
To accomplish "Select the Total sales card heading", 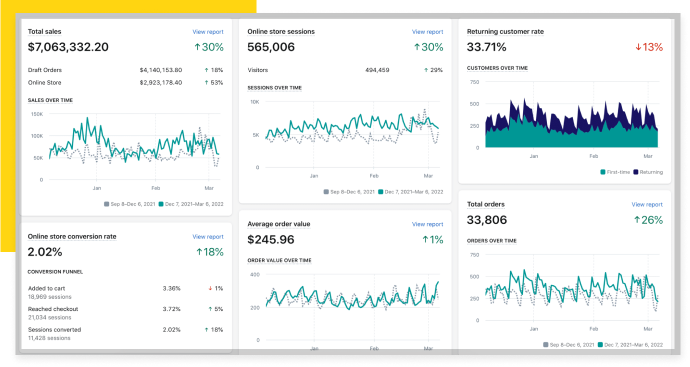I will (x=44, y=32).
